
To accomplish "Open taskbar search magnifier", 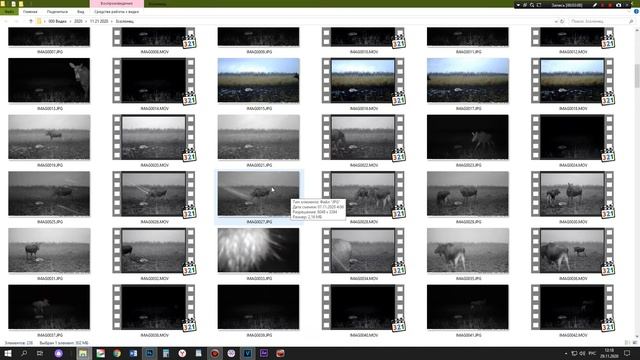I will coord(24,353).
